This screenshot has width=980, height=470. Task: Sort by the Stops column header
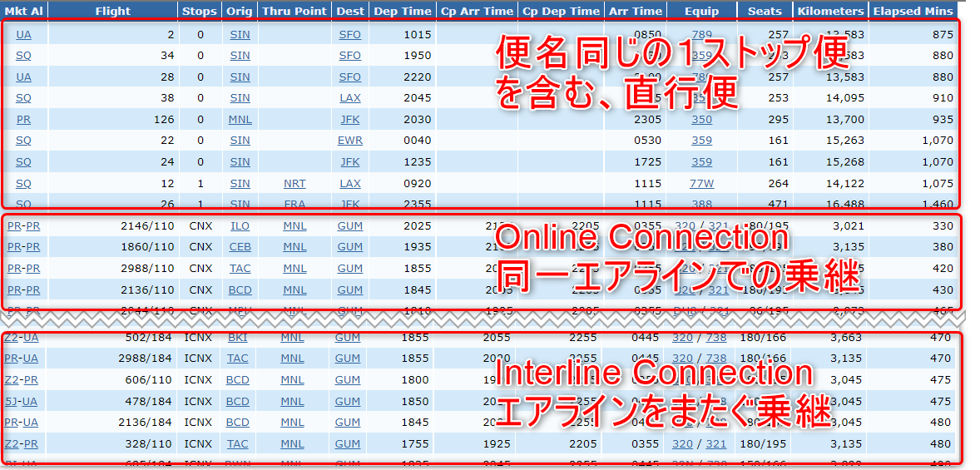(x=200, y=11)
